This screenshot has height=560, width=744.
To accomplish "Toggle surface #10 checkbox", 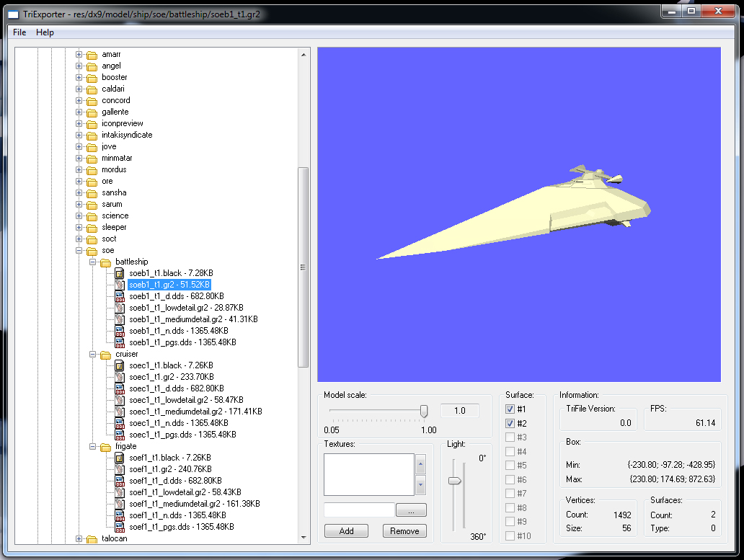I will [x=510, y=535].
